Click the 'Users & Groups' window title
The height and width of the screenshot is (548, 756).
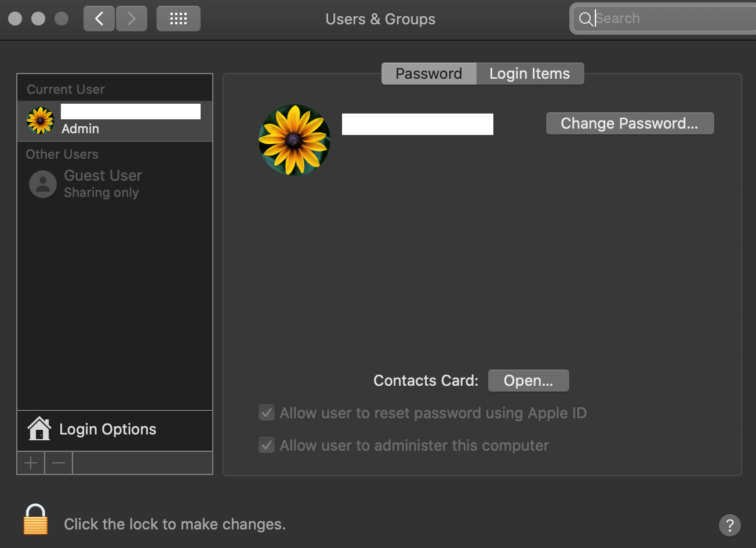380,19
